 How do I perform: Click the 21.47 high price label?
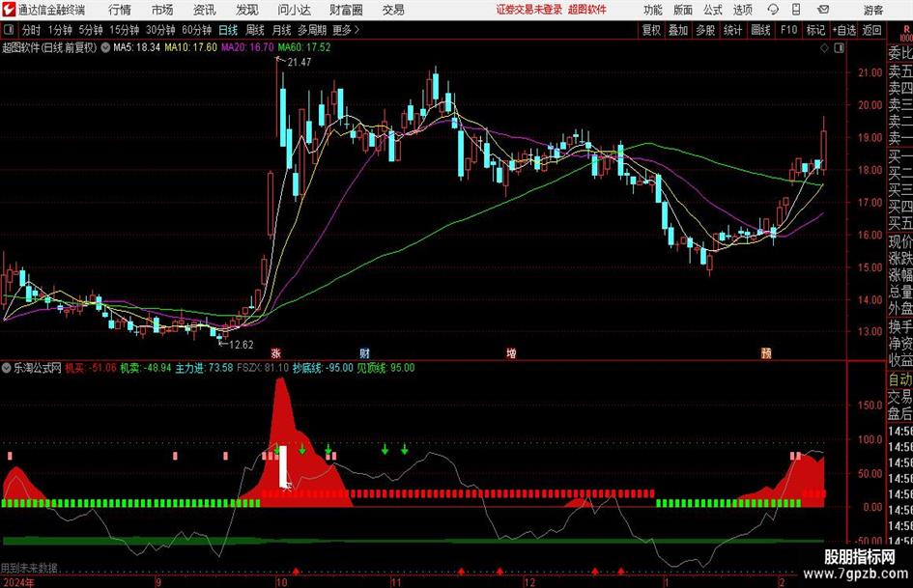coord(300,62)
